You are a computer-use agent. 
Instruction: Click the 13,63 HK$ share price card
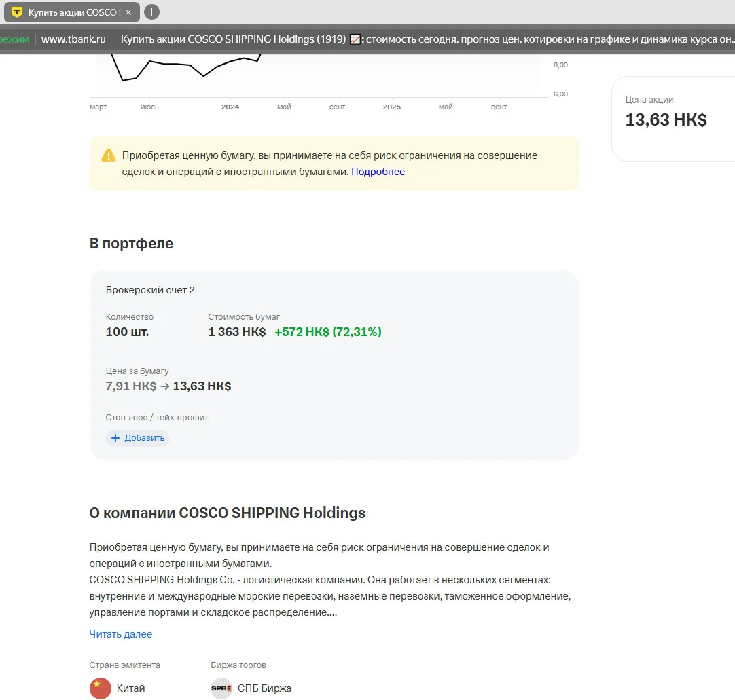673,119
